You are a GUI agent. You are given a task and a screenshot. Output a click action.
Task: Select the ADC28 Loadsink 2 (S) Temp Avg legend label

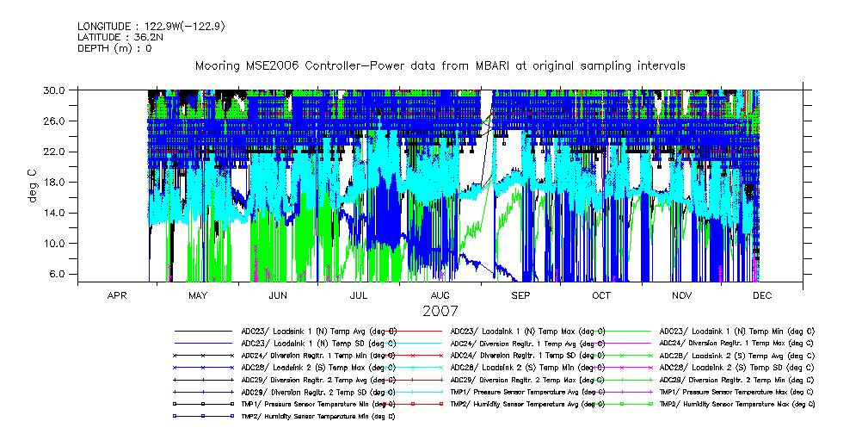click(736, 355)
